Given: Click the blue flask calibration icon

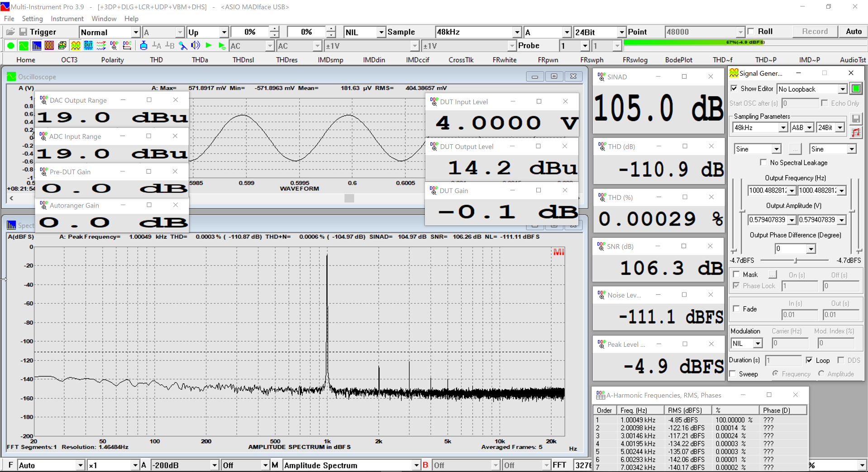Looking at the screenshot, I should pyautogui.click(x=143, y=46).
